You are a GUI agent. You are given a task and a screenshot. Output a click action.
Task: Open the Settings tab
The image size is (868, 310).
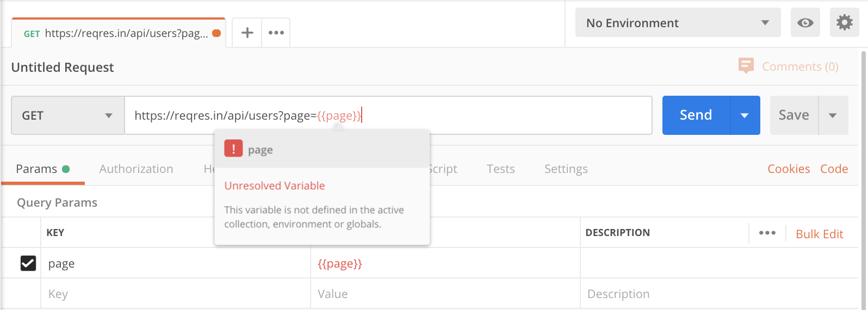pyautogui.click(x=566, y=169)
